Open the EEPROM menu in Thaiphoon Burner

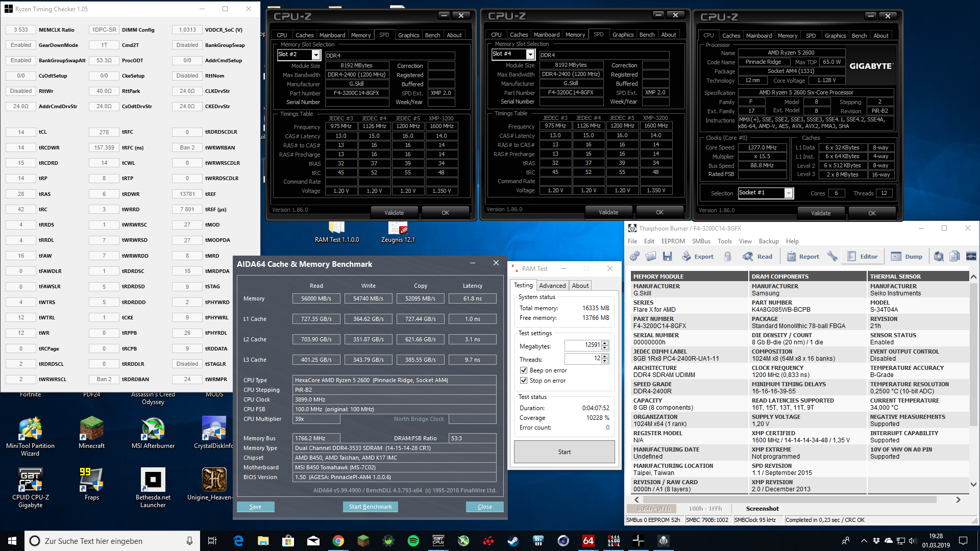tap(673, 241)
